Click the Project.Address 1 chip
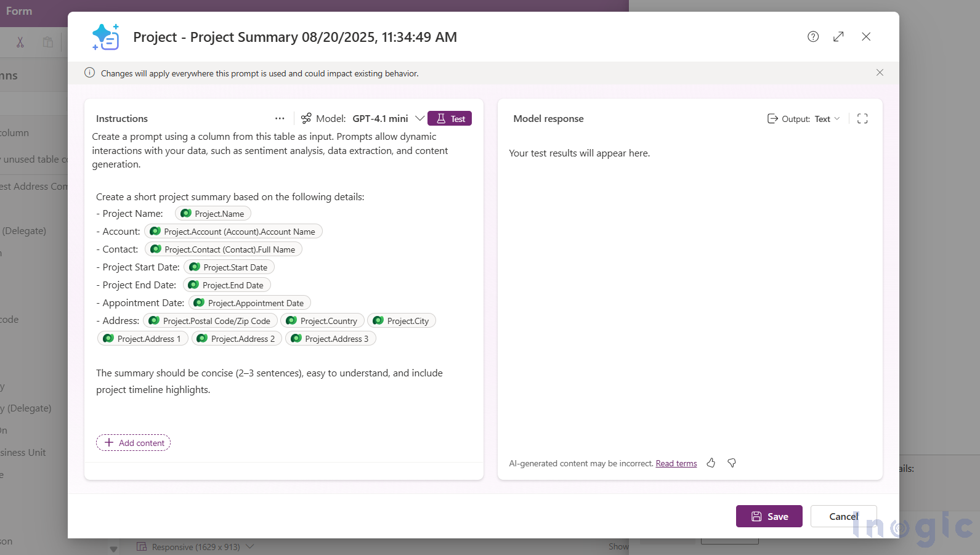The height and width of the screenshot is (555, 980). 143,339
